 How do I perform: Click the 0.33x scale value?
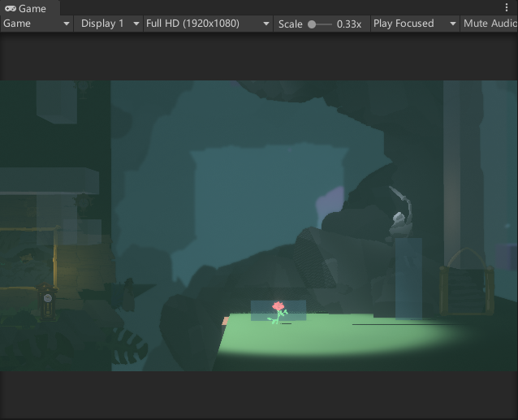click(x=349, y=24)
